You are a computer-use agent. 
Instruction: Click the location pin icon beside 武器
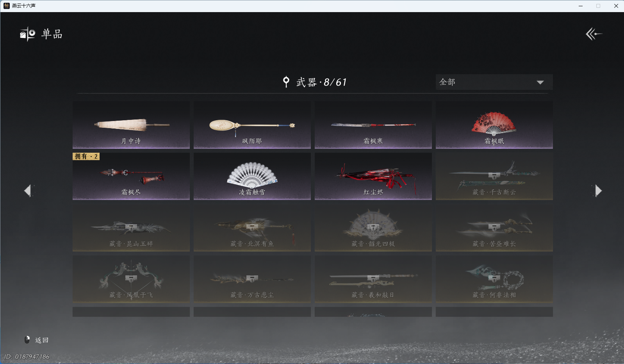pyautogui.click(x=286, y=82)
